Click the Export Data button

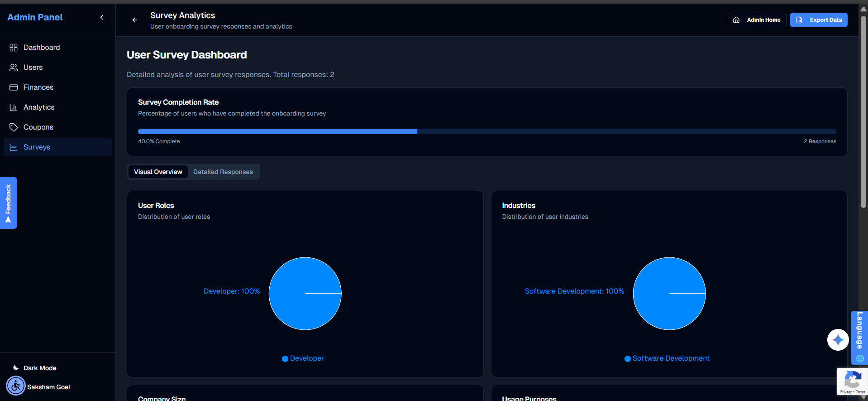coord(819,20)
